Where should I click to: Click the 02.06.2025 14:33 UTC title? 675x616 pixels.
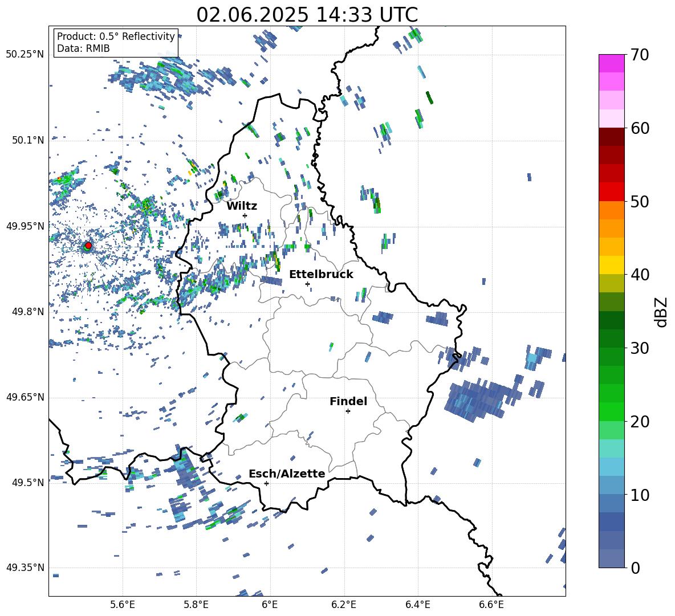pos(307,15)
